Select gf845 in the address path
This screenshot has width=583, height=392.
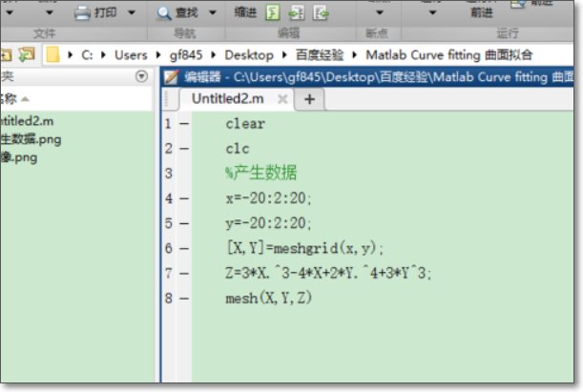click(186, 55)
